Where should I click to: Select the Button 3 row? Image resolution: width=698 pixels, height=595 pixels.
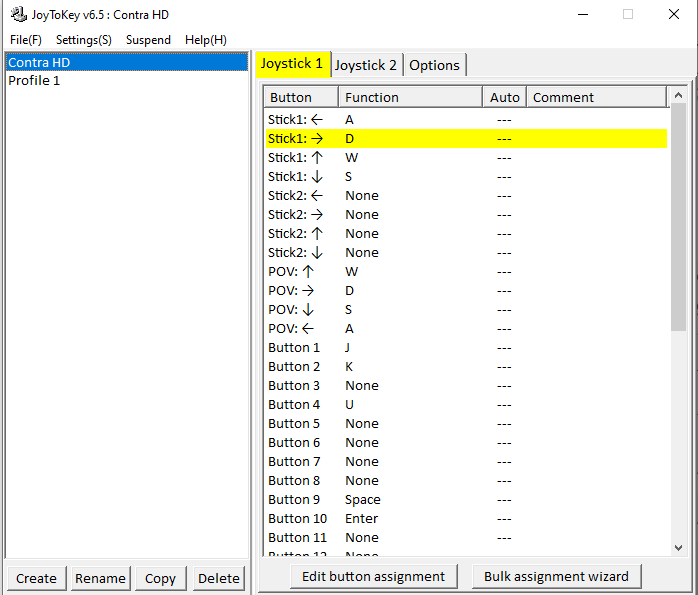[x=466, y=385]
